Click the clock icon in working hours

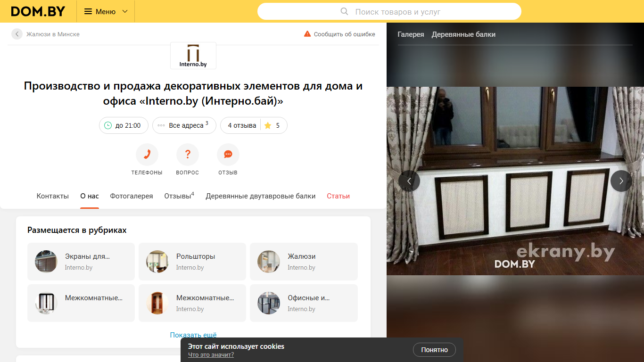[108, 125]
